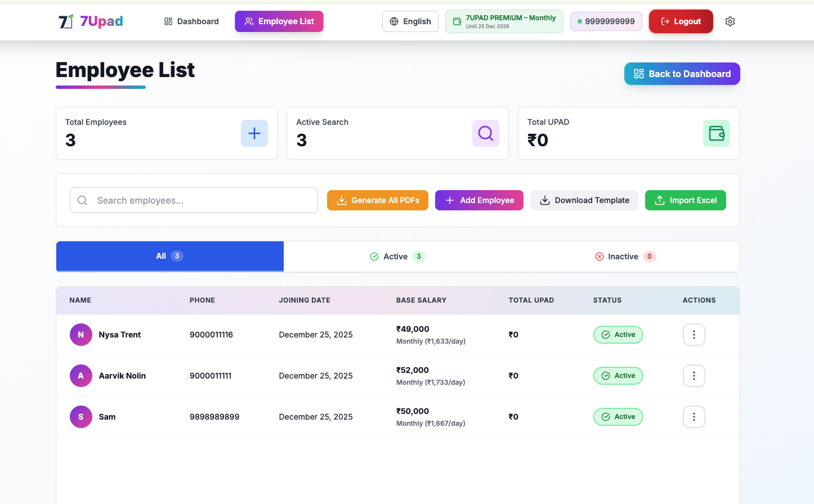
Task: Click the plus icon in Total Employees card
Action: click(254, 133)
